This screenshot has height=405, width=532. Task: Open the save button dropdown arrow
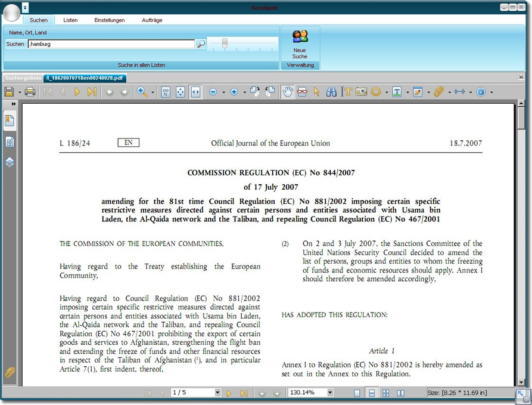click(x=19, y=92)
